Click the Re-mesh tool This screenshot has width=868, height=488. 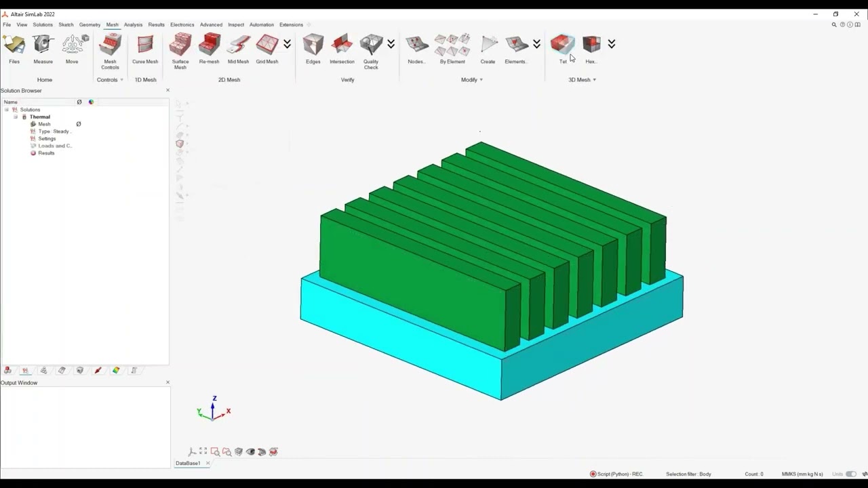[209, 49]
